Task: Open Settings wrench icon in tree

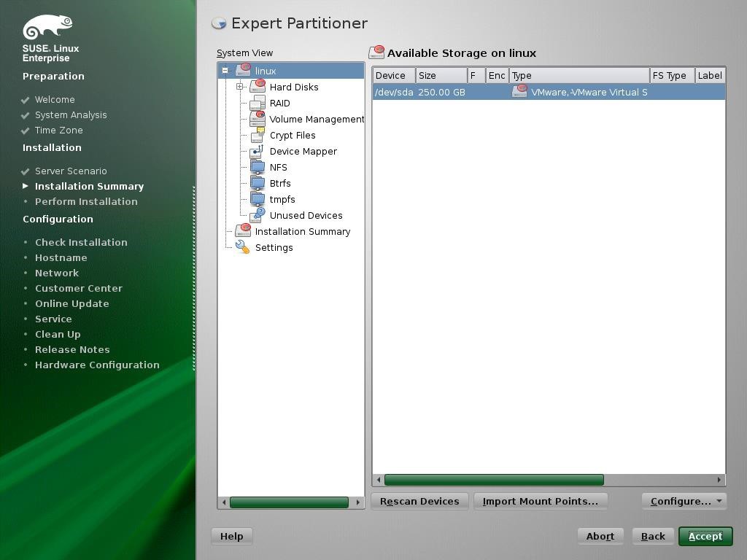Action: click(243, 247)
